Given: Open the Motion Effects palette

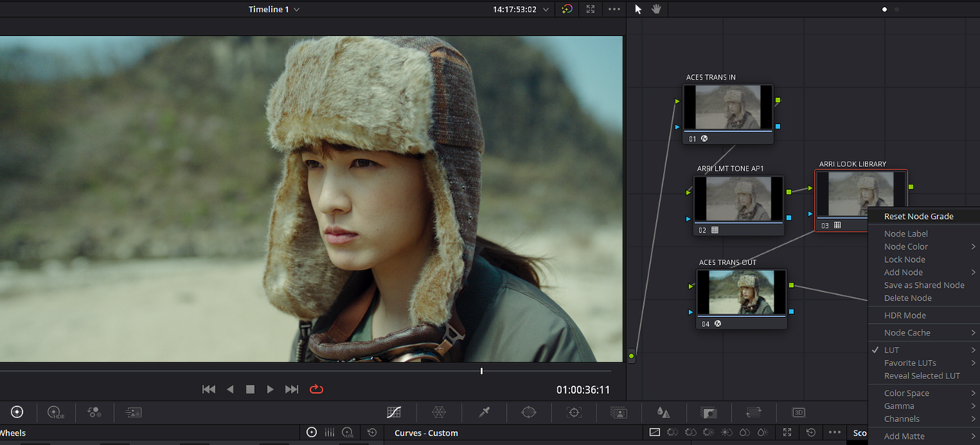Looking at the screenshot, I should coord(133,412).
